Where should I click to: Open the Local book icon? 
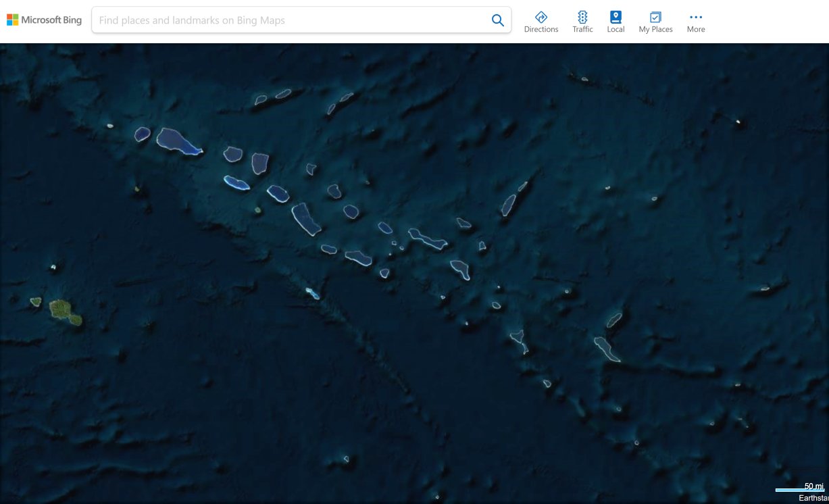(616, 22)
